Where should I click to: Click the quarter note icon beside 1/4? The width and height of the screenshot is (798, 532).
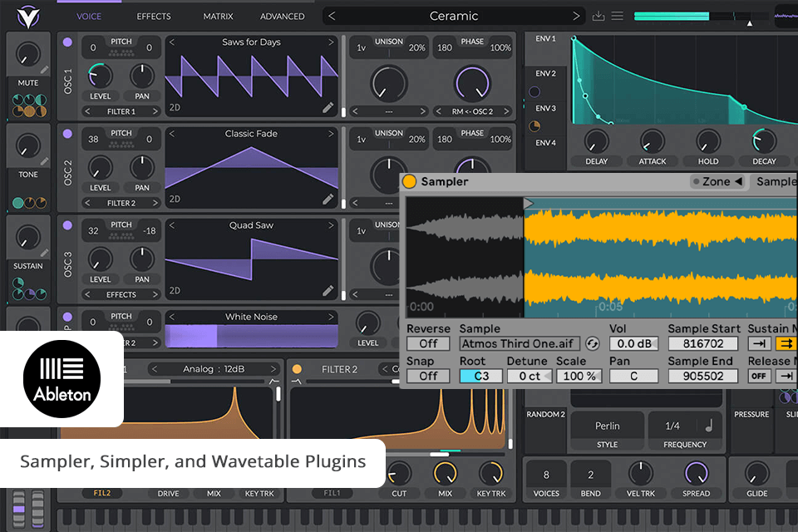pyautogui.click(x=709, y=425)
